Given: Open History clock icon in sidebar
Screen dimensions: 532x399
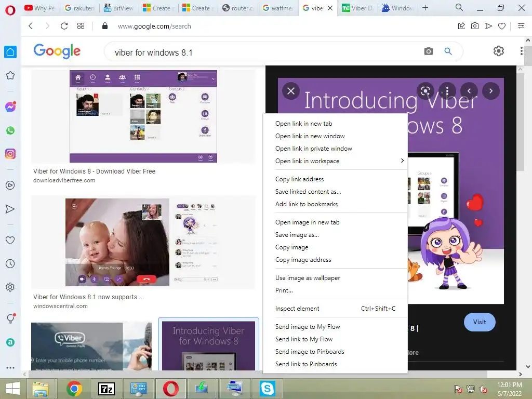Looking at the screenshot, I should pyautogui.click(x=10, y=263).
